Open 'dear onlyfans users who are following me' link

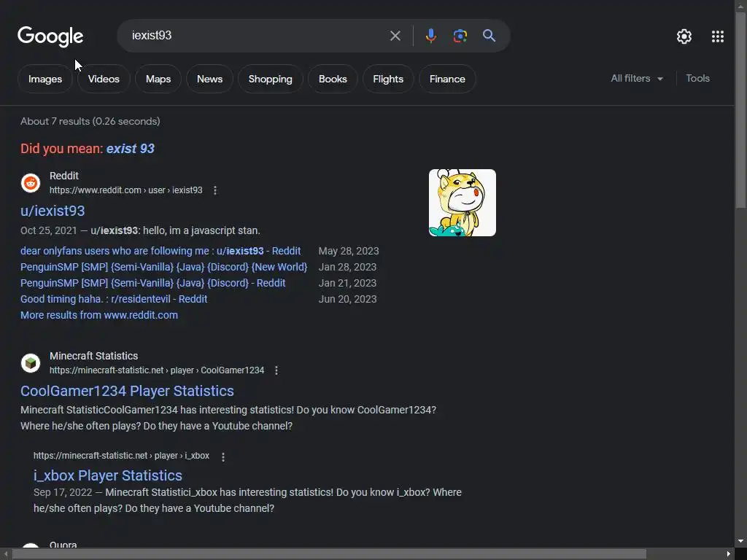[160, 251]
